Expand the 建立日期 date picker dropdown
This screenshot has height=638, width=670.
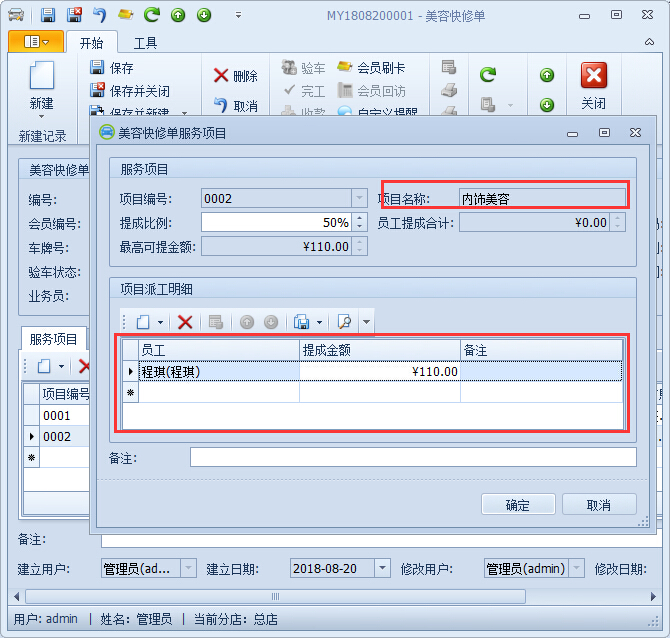click(381, 568)
